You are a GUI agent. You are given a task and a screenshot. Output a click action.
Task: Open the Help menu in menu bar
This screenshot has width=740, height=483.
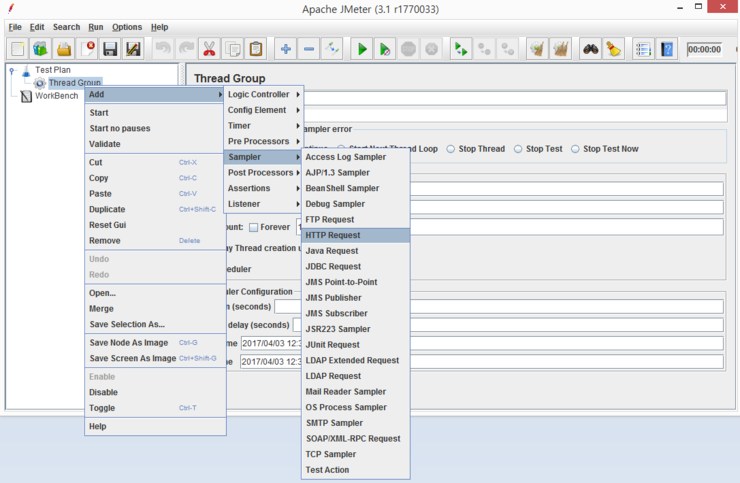coord(160,27)
